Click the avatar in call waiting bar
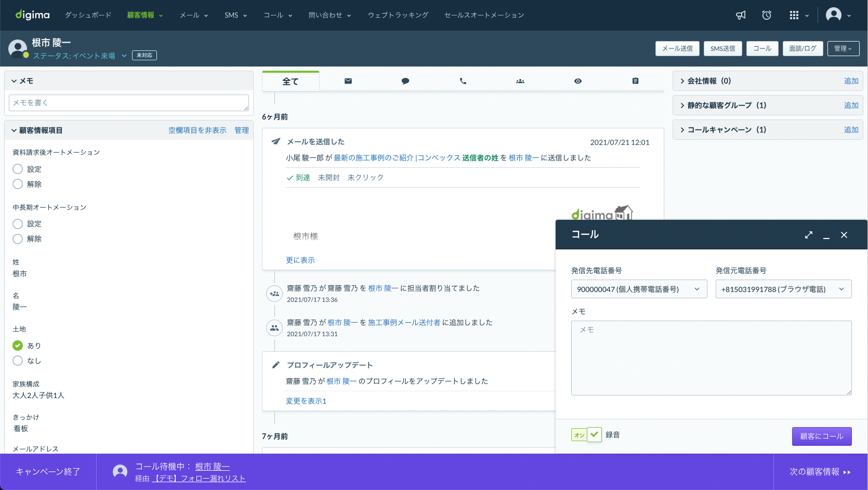The image size is (868, 490). click(120, 471)
